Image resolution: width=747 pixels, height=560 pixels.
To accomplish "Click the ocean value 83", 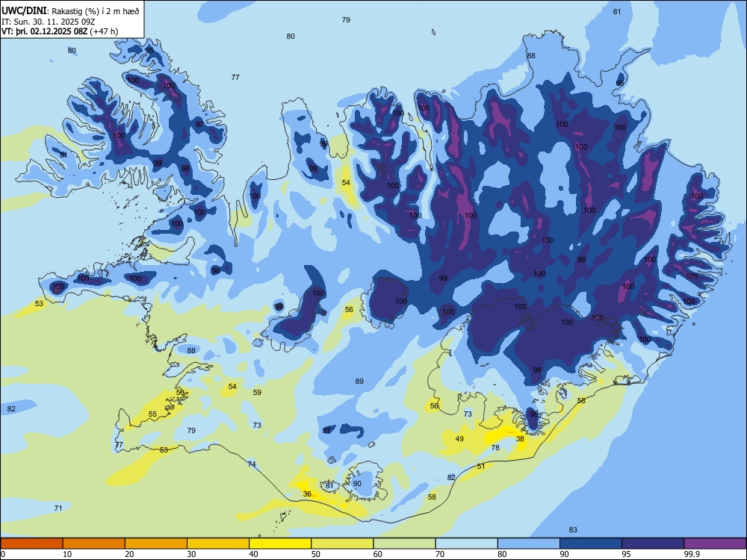I will pos(573,529).
